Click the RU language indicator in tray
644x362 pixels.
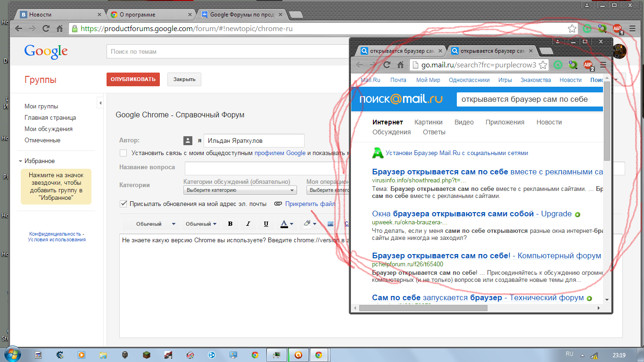[569, 354]
